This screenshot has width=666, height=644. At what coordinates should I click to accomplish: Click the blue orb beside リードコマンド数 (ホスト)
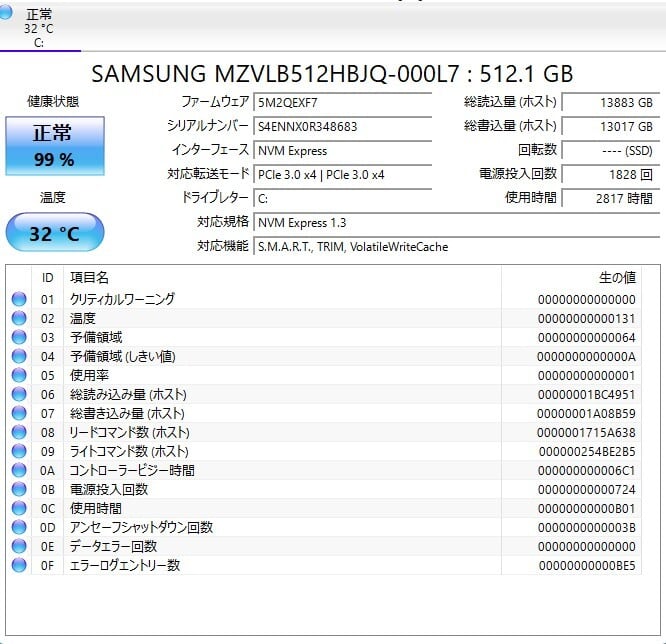(x=19, y=432)
